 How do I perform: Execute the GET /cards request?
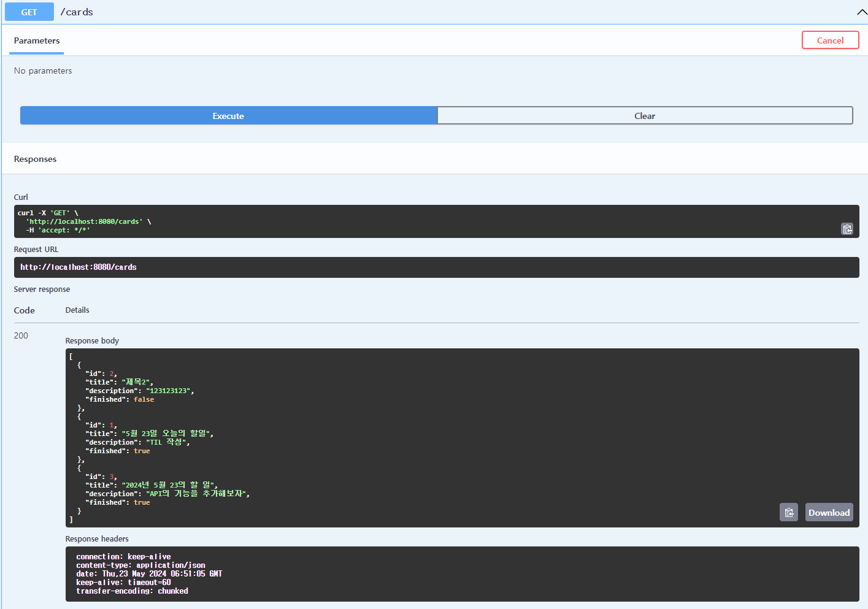[x=228, y=115]
